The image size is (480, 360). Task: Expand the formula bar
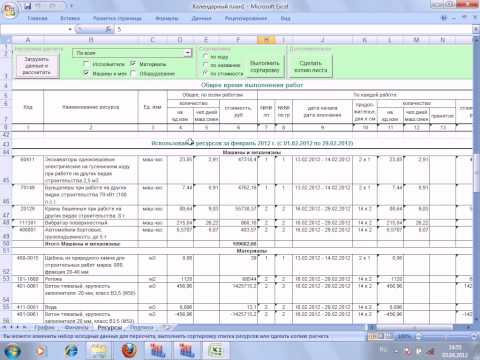[x=476, y=29]
